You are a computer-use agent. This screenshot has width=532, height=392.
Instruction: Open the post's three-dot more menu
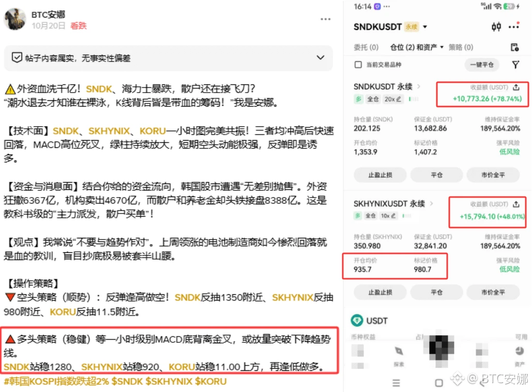[x=325, y=19]
